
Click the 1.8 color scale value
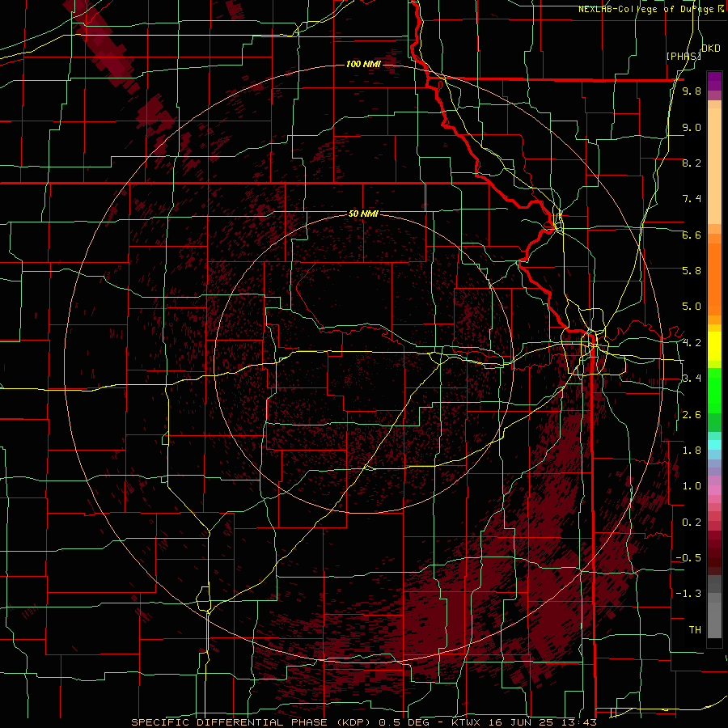692,451
